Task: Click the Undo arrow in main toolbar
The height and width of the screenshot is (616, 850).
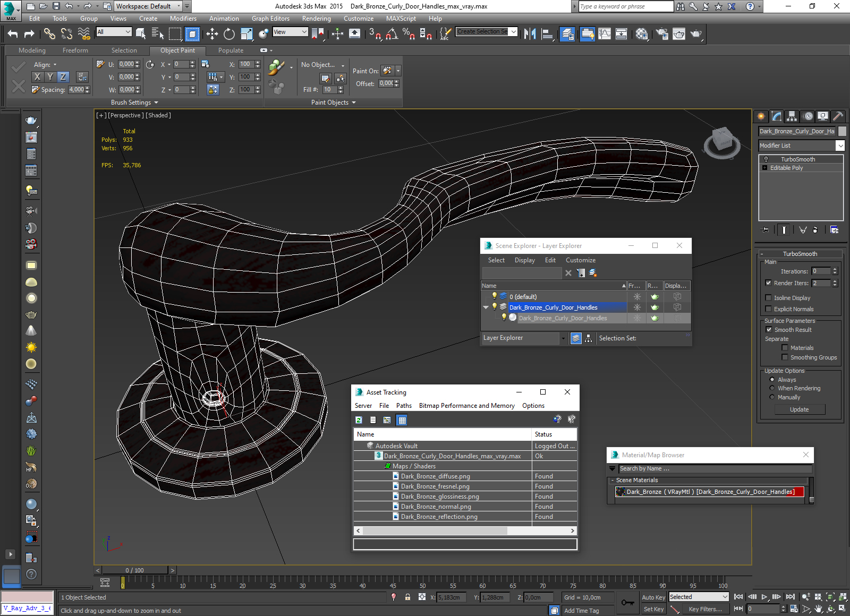Action: 13,34
